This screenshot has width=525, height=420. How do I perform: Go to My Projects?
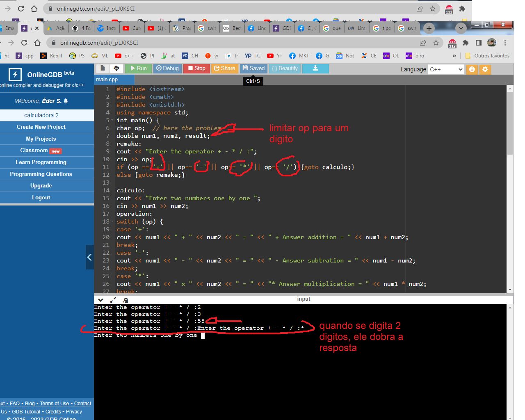pyautogui.click(x=41, y=139)
